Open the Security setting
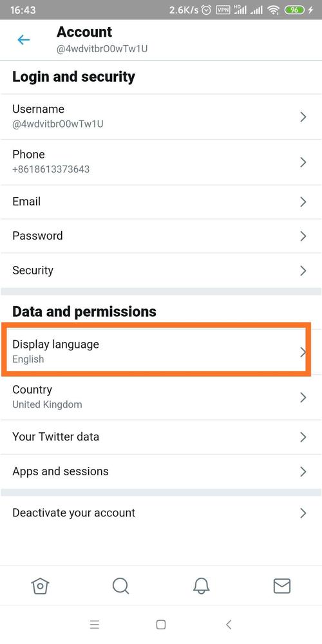The image size is (322, 644). (161, 270)
